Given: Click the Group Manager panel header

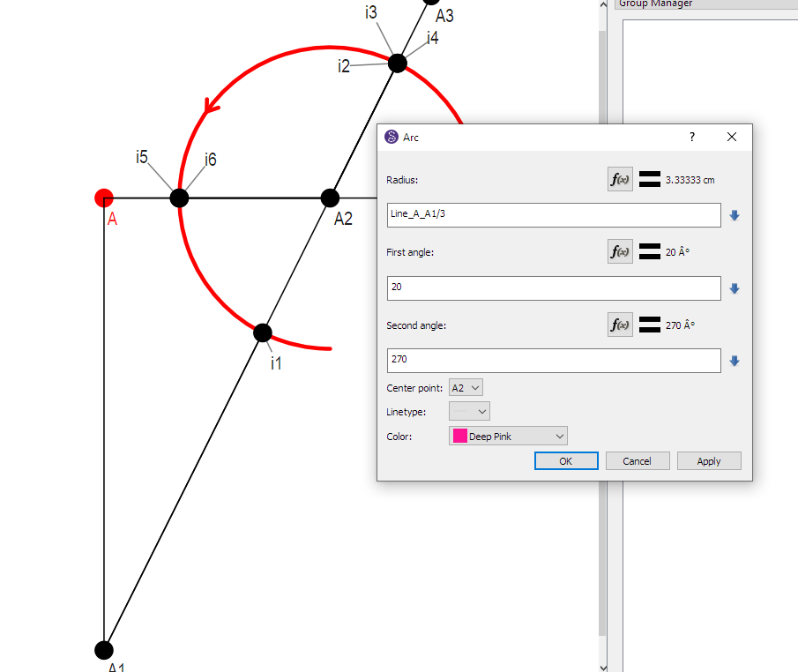Looking at the screenshot, I should (x=706, y=4).
